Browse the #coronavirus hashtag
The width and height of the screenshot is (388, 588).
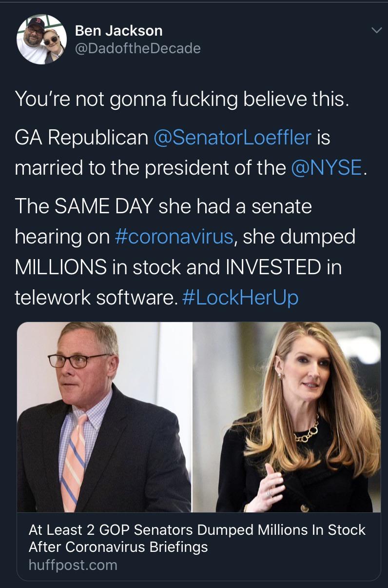175,237
